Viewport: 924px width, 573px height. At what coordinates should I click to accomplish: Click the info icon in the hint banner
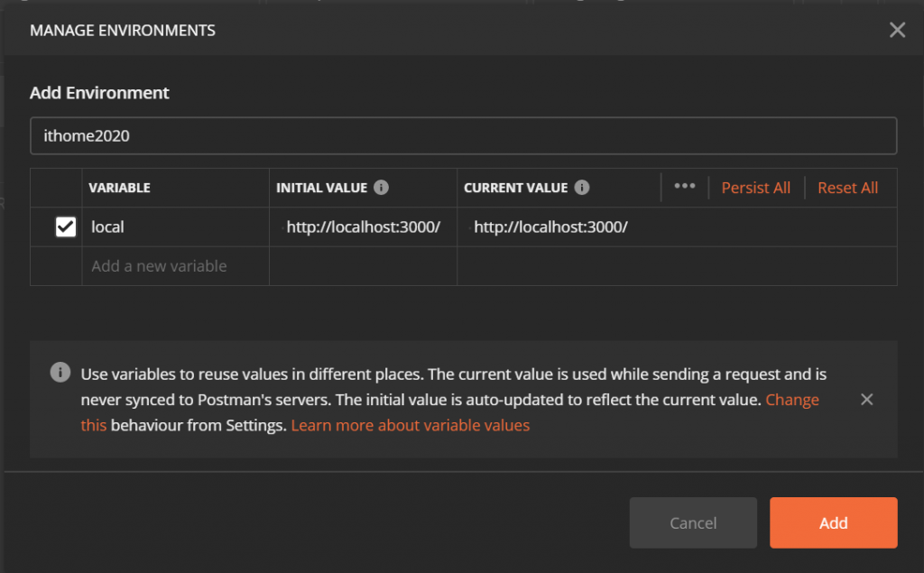(60, 373)
